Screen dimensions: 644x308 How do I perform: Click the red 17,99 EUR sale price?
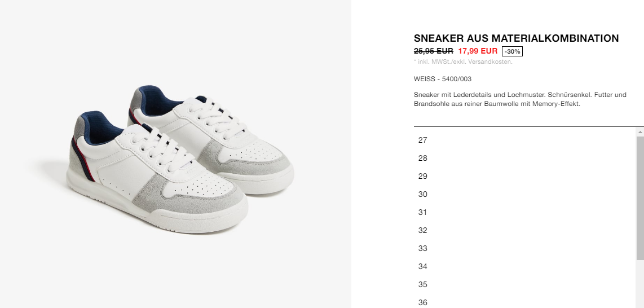pos(478,51)
